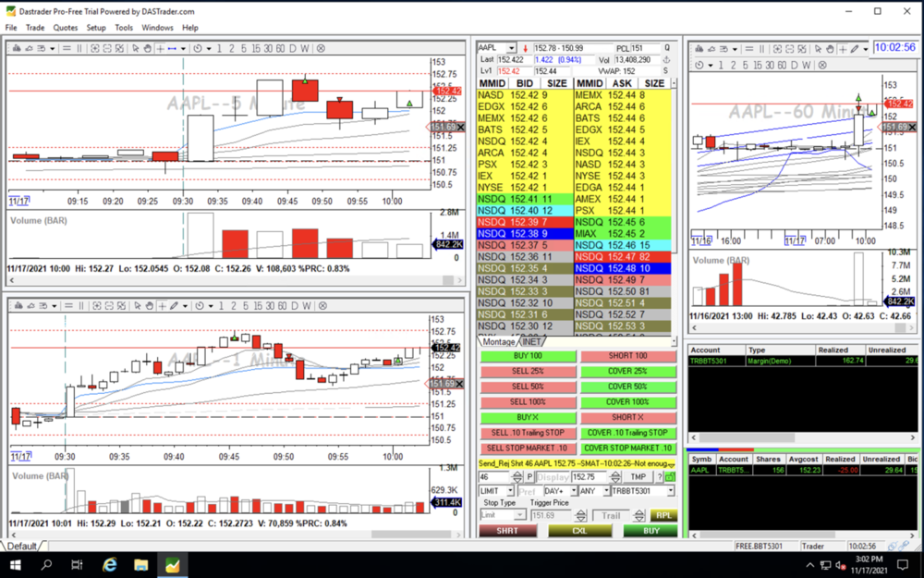
Task: Expand the DAY+ time-in-force dropdown
Action: click(558, 491)
